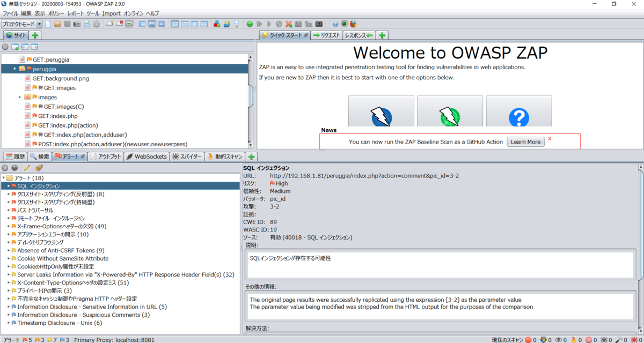Expand X-Frame-Optionsヘッダーの欠如 (49) alert
The height and width of the screenshot is (343, 644).
[9, 226]
